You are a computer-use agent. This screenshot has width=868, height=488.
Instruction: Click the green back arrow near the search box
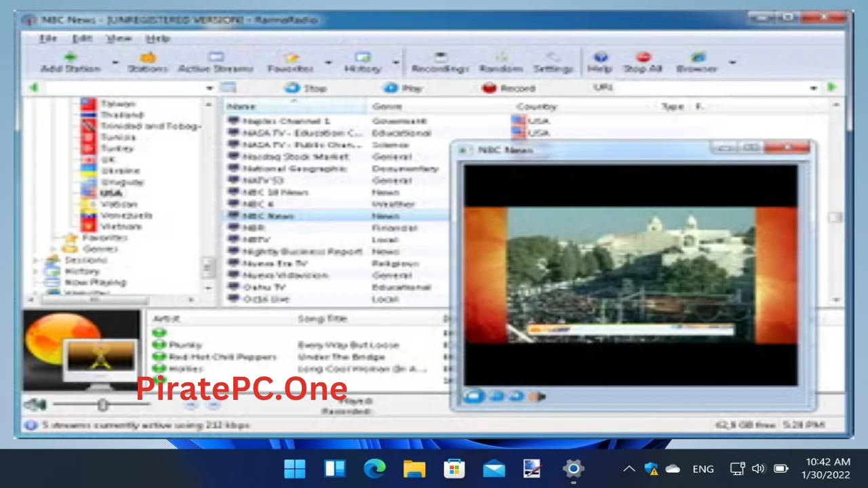pyautogui.click(x=33, y=88)
